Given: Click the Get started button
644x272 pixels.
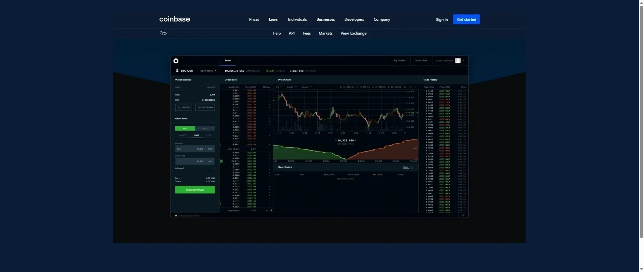Looking at the screenshot, I should pos(466,19).
